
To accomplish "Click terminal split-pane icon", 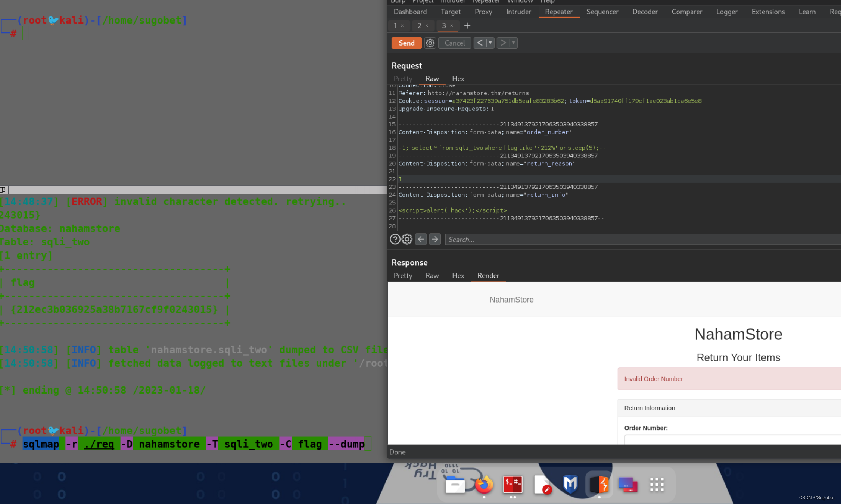I will pos(3,190).
